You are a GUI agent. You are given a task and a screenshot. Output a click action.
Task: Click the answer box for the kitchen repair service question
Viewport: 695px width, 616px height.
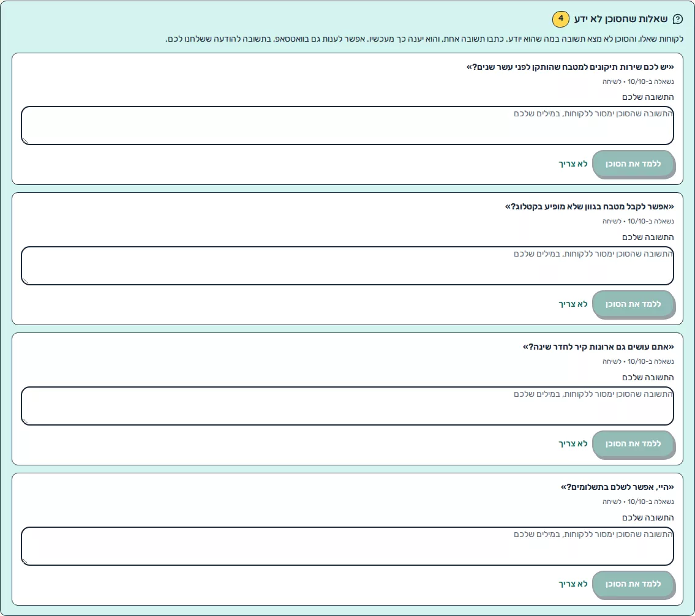point(348,126)
